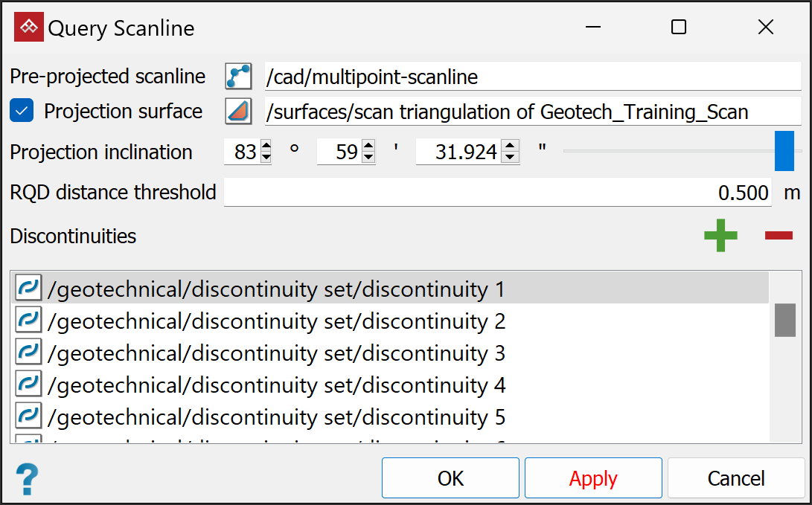Click the RQD distance threshold field
This screenshot has width=812, height=505.
[497, 193]
